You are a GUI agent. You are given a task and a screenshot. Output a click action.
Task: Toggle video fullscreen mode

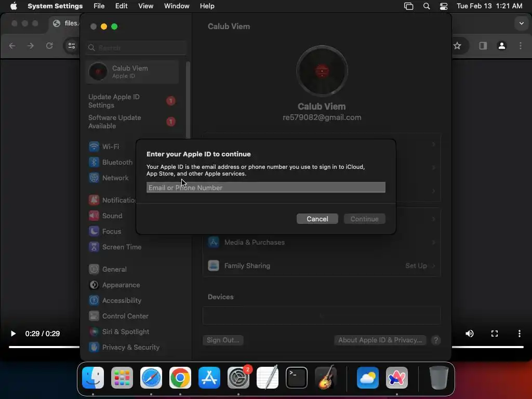pos(495,334)
